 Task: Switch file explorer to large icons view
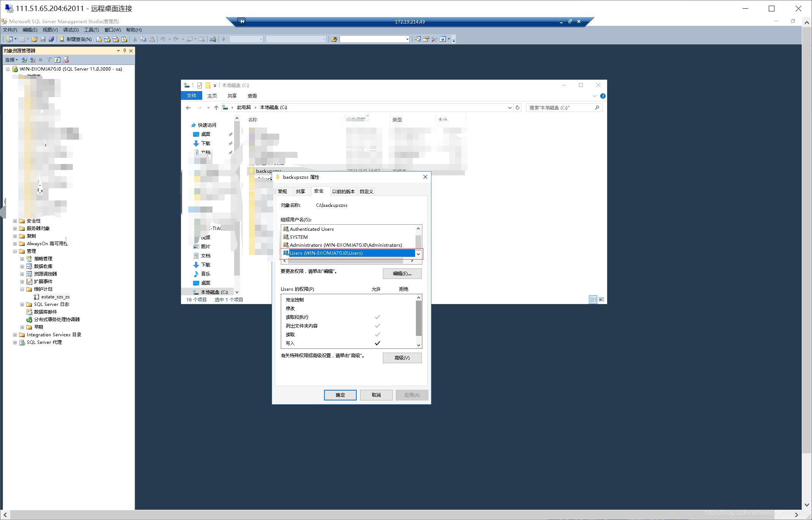(601, 299)
